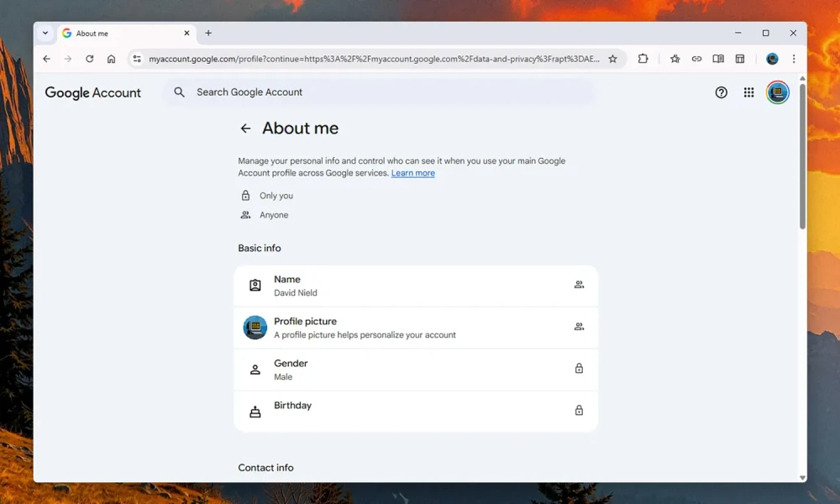Image resolution: width=840 pixels, height=504 pixels.
Task: Click the Name badge icon
Action: pos(255,286)
